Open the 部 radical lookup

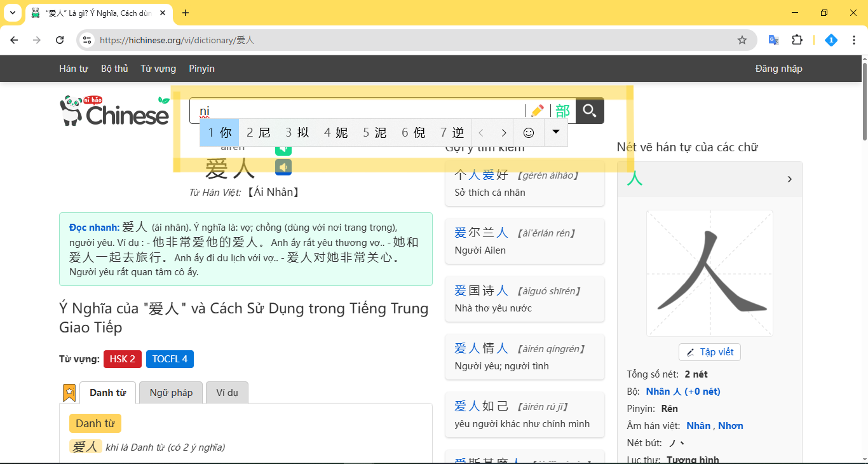click(562, 111)
